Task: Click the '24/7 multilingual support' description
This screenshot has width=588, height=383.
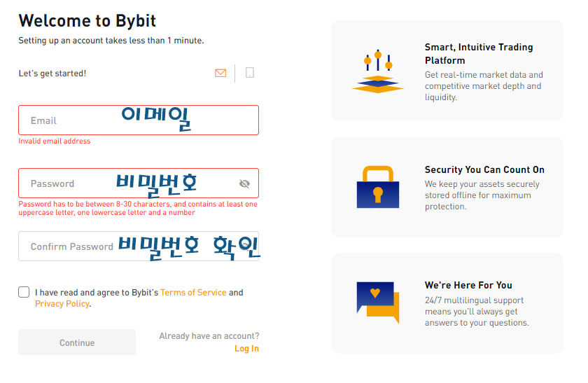Action: coord(477,312)
